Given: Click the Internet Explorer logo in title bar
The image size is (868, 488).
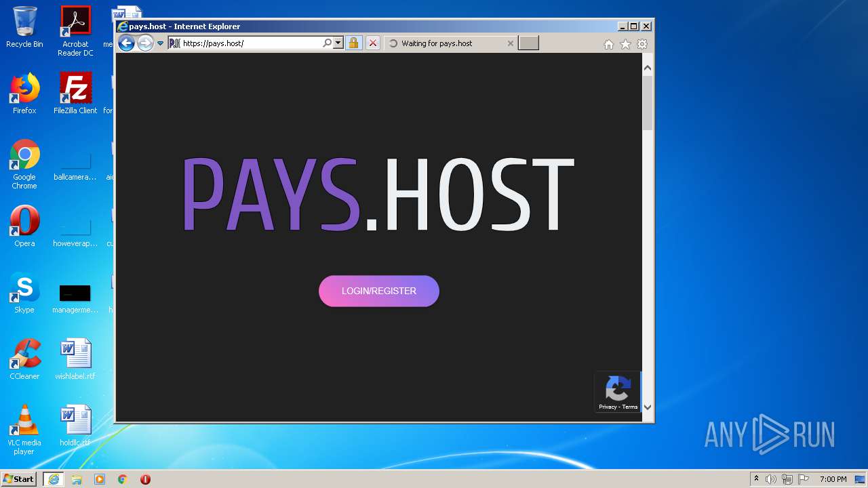Looking at the screenshot, I should coord(123,26).
